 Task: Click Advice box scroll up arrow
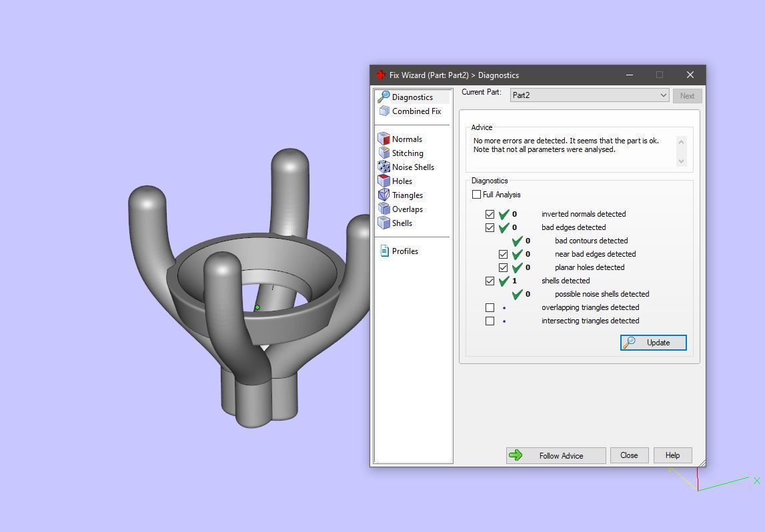click(x=682, y=142)
